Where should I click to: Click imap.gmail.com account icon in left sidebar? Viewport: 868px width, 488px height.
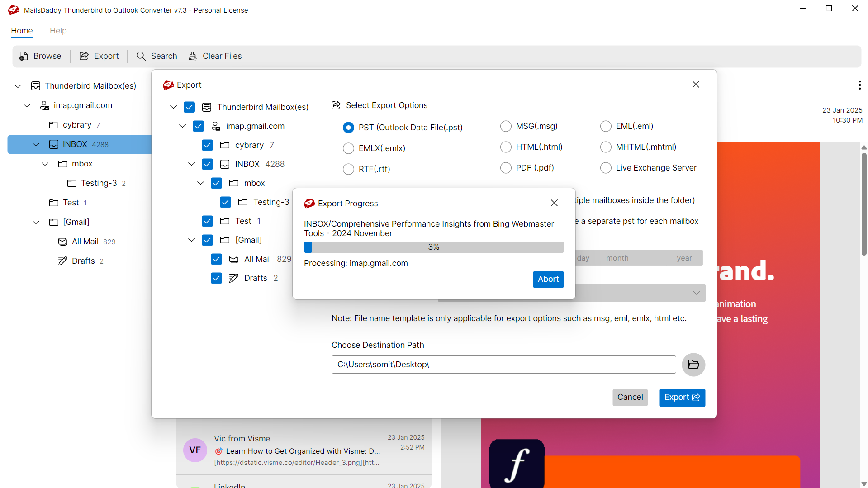45,105
